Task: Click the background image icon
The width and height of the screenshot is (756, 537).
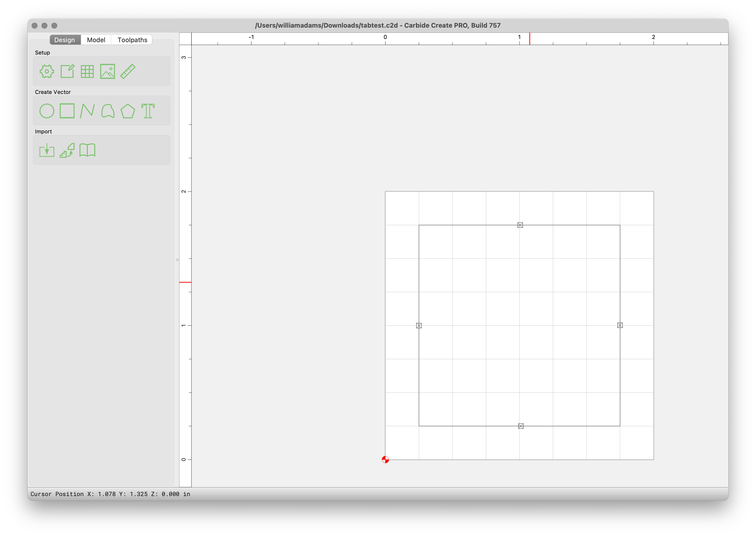Action: pyautogui.click(x=108, y=72)
